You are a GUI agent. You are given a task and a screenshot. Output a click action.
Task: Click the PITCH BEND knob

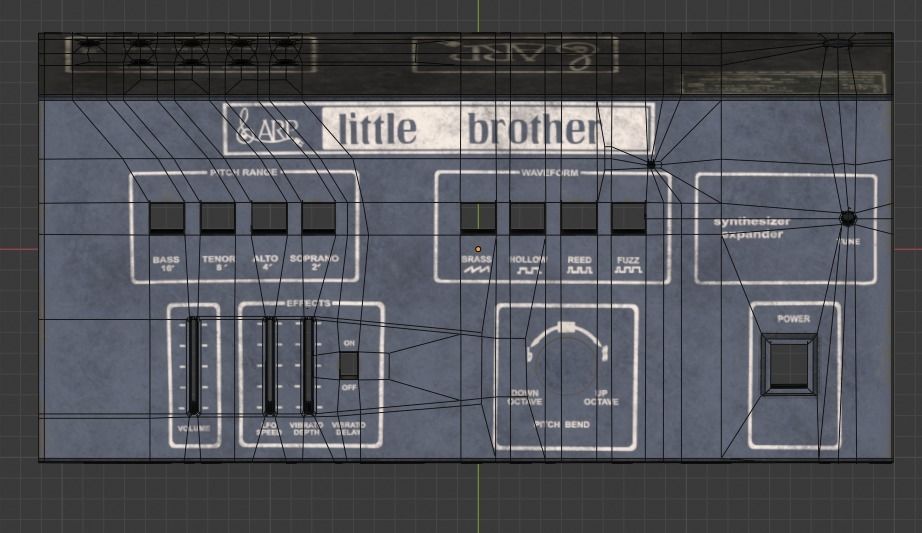coord(567,365)
